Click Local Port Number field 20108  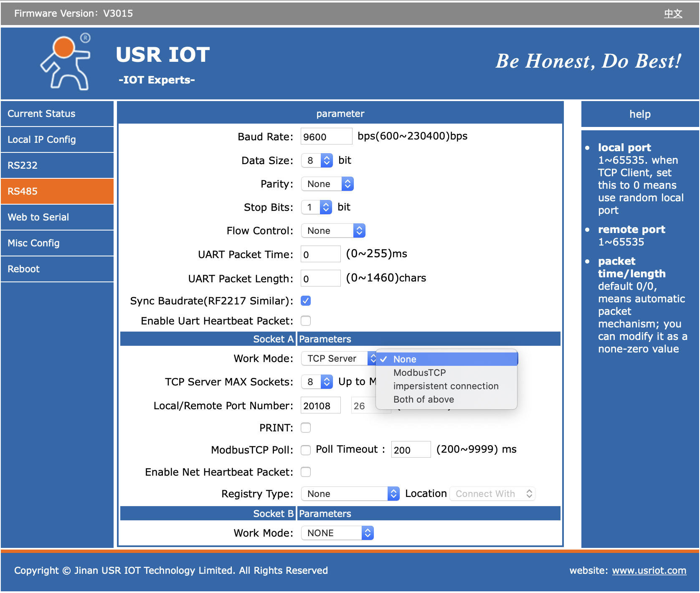320,405
